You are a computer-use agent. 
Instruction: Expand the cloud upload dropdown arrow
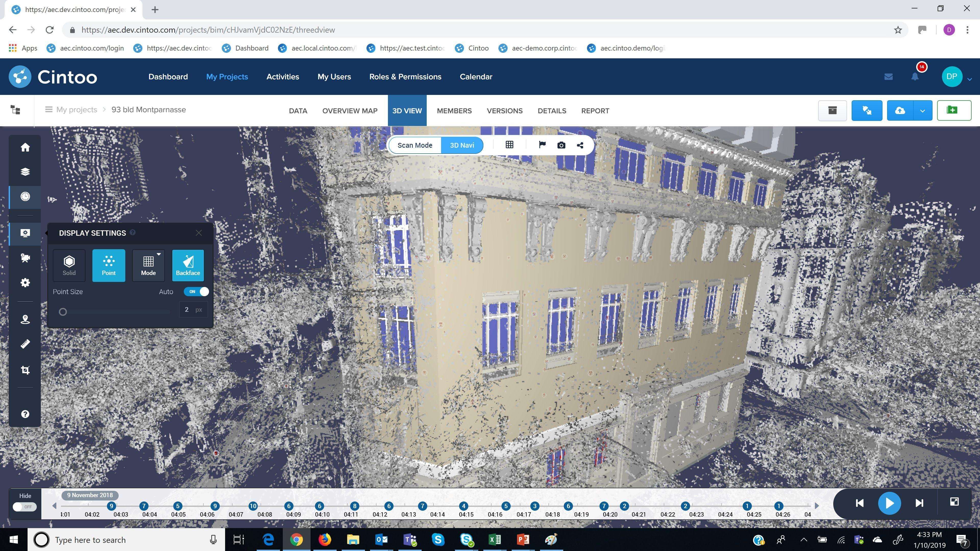click(x=923, y=111)
